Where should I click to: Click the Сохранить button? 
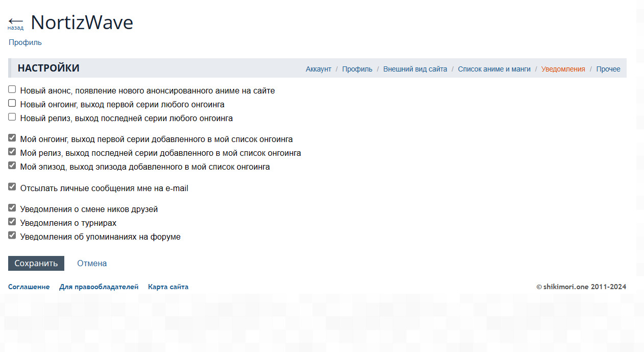pyautogui.click(x=36, y=264)
